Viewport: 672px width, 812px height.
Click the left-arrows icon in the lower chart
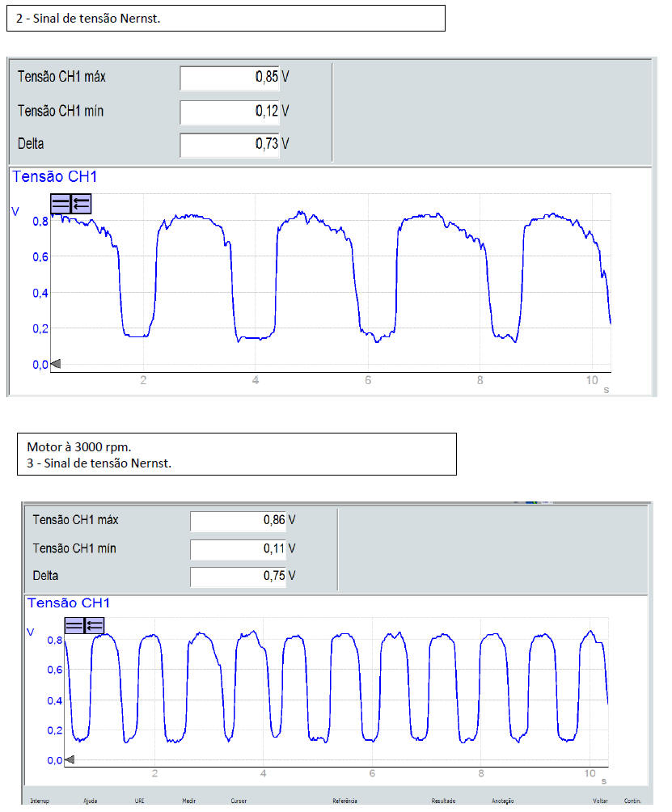[x=95, y=625]
